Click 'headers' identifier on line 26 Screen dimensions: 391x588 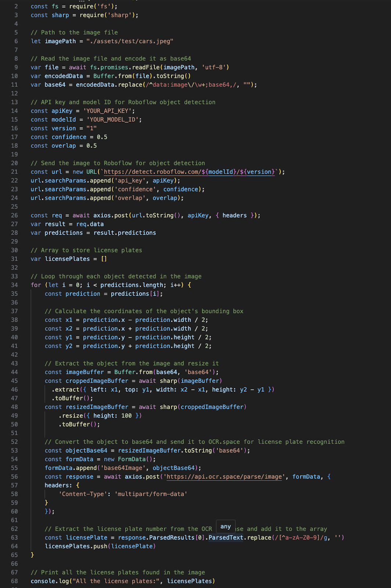pyautogui.click(x=235, y=215)
